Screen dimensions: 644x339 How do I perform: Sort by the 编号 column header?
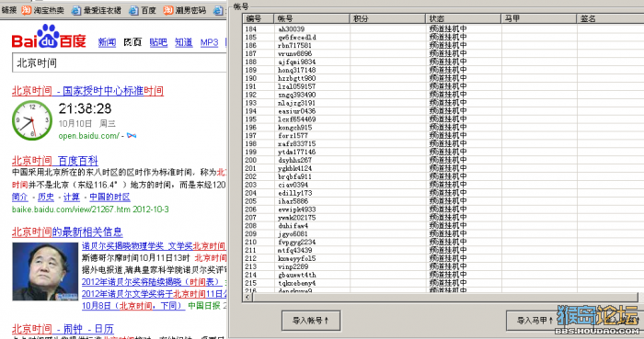(x=258, y=18)
